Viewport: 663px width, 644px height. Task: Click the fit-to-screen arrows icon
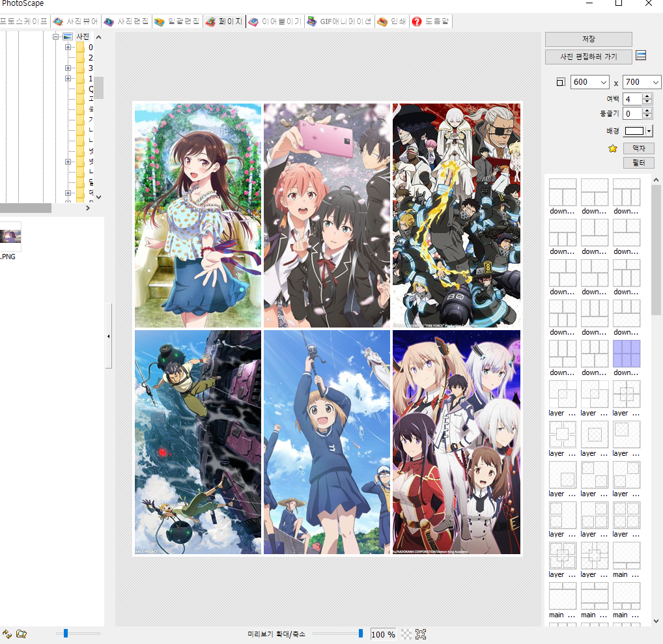(420, 634)
